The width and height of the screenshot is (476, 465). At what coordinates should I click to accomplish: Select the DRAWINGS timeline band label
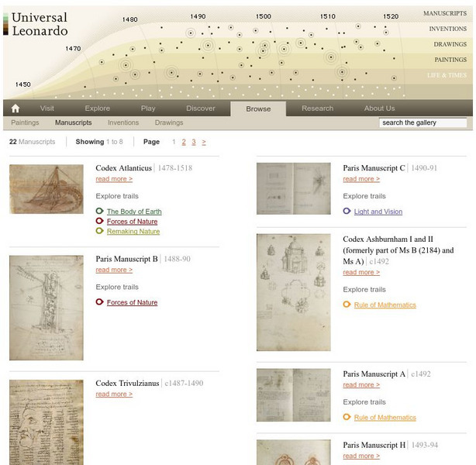(450, 44)
